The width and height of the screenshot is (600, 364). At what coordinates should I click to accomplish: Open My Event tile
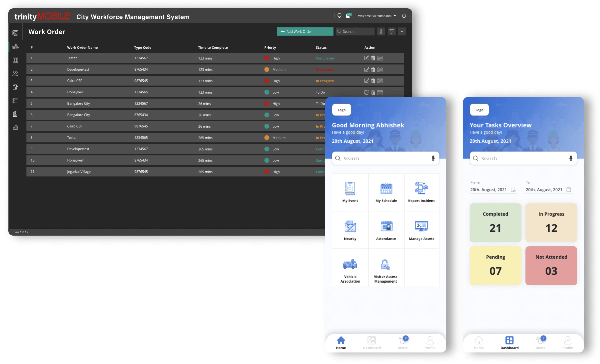350,192
